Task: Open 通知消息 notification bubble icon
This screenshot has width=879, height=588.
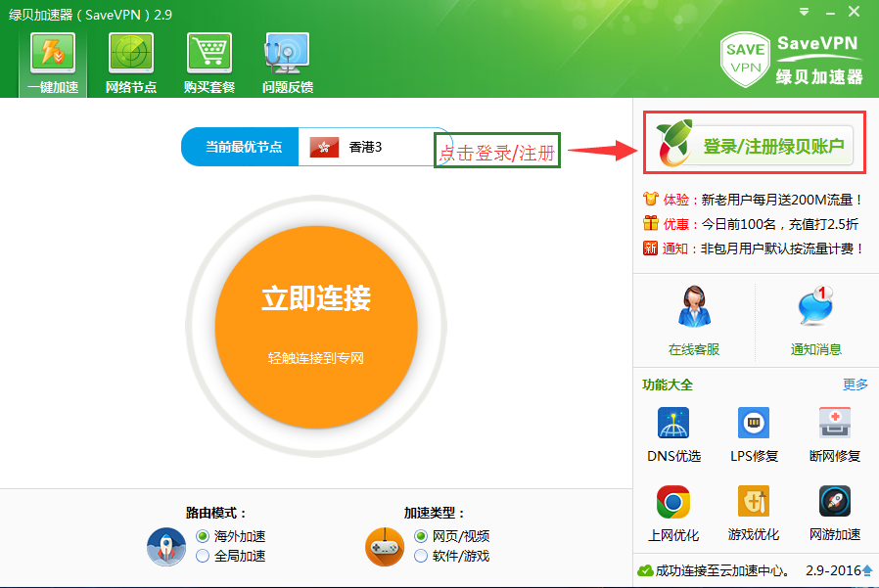Action: [815, 306]
